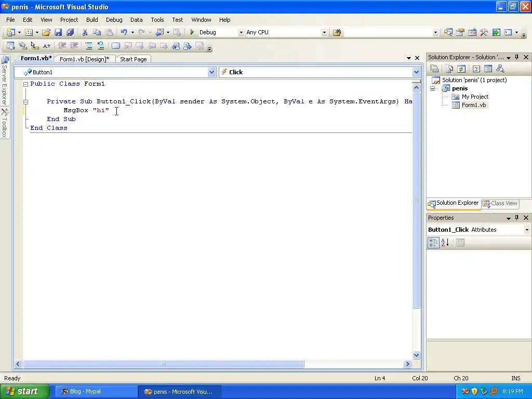Switch Properties to Categorized view
The width and height of the screenshot is (532, 399).
point(433,242)
